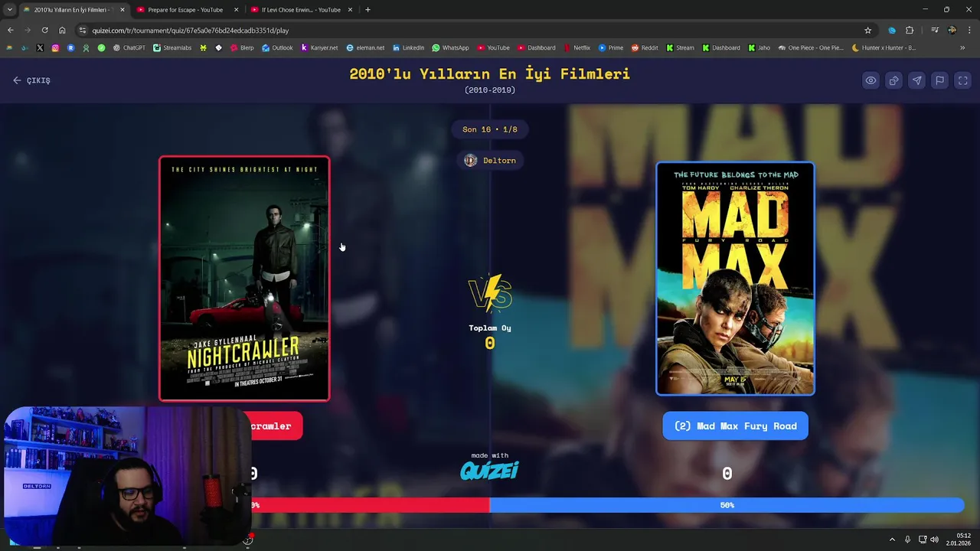The image size is (980, 551).
Task: Open the Prime bookmark
Action: coord(610,47)
